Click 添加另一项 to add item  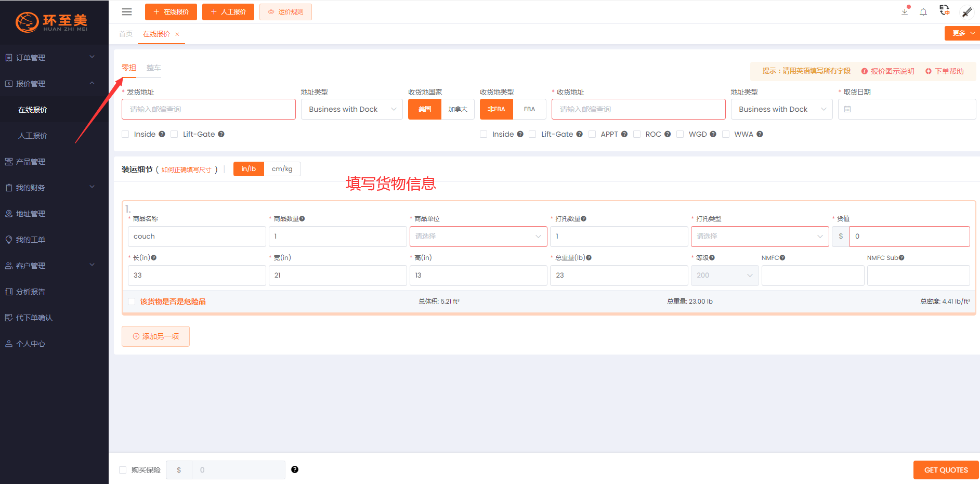click(155, 336)
